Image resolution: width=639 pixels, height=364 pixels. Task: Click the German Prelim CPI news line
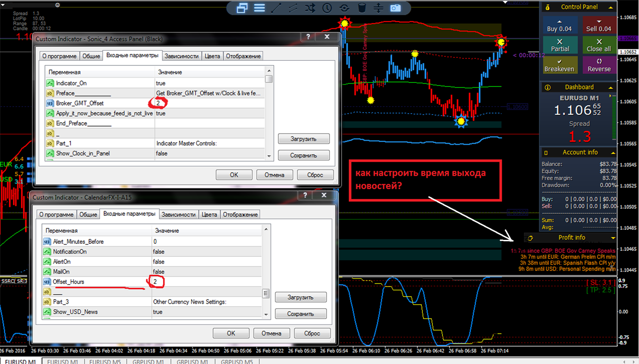click(x=568, y=256)
